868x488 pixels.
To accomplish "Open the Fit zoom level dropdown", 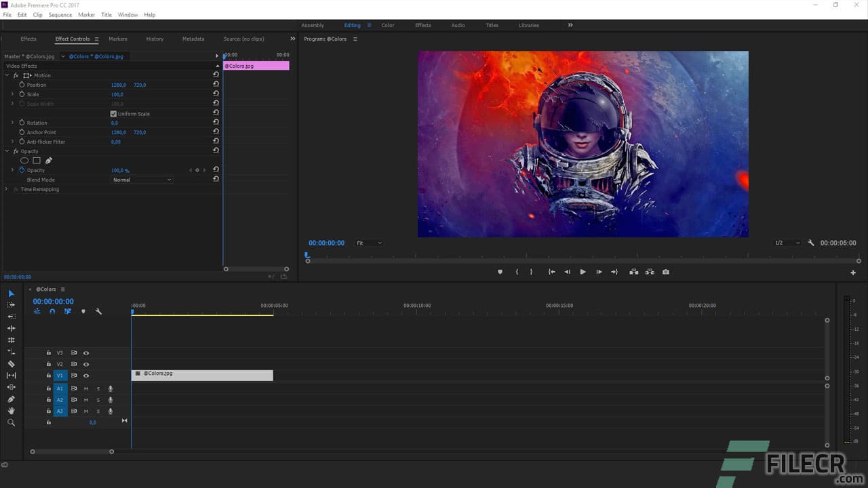I will pyautogui.click(x=368, y=243).
